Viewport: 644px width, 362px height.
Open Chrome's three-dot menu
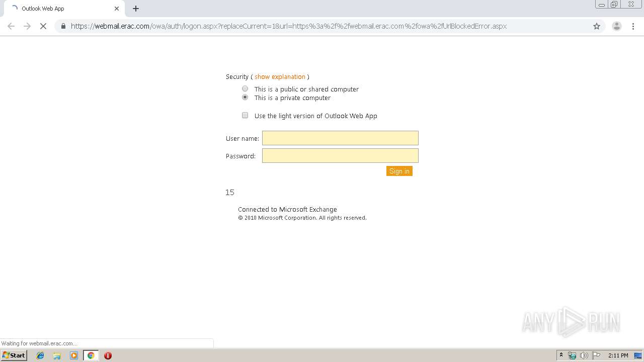[x=633, y=26]
